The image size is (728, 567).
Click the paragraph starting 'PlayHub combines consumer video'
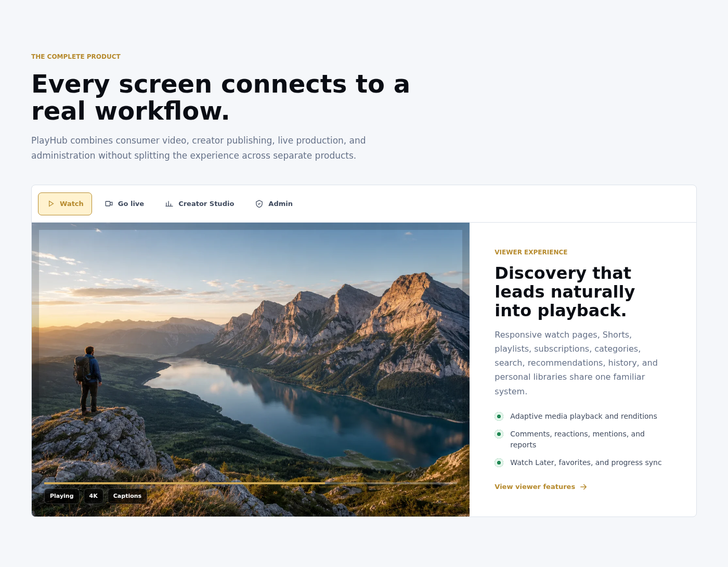click(x=198, y=148)
